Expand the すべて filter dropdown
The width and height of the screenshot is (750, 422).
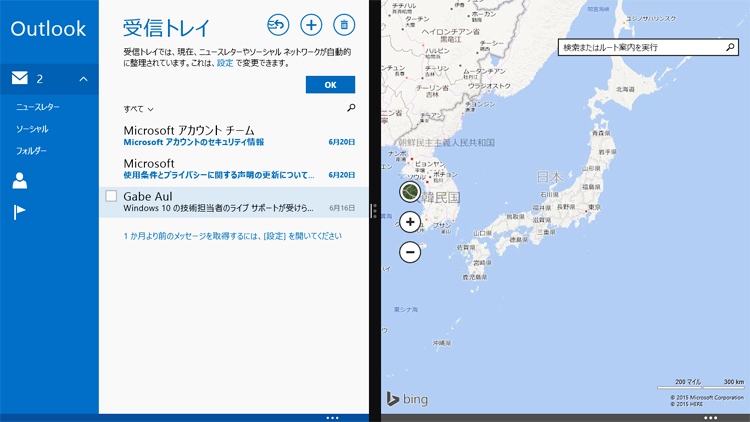click(139, 109)
